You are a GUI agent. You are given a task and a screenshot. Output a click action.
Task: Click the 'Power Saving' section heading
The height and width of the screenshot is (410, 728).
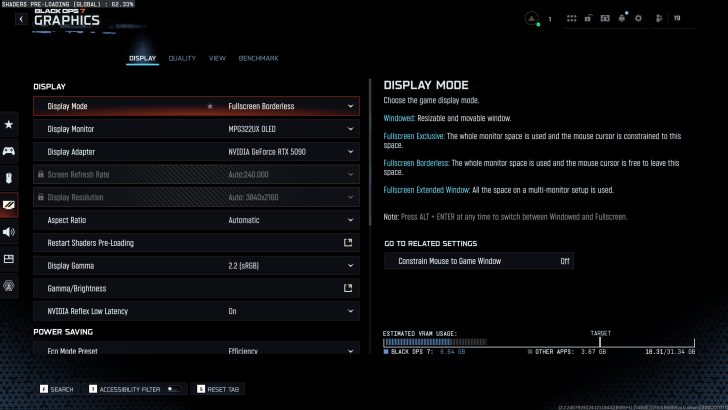point(63,332)
